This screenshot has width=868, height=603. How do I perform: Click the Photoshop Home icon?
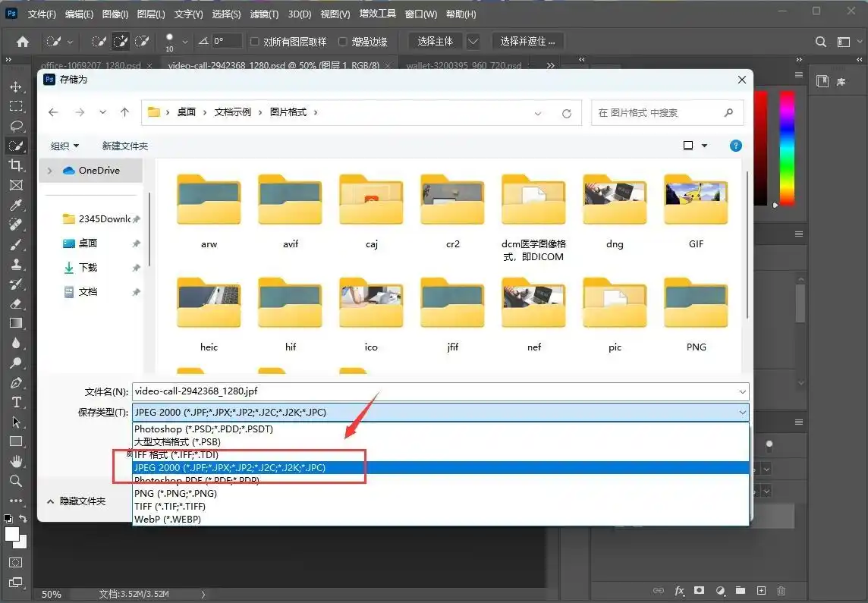[x=23, y=42]
